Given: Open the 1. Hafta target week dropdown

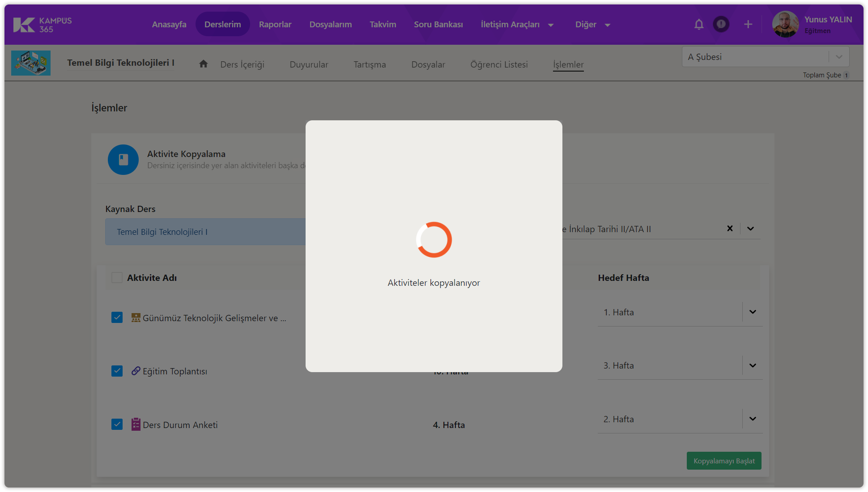Looking at the screenshot, I should [753, 312].
